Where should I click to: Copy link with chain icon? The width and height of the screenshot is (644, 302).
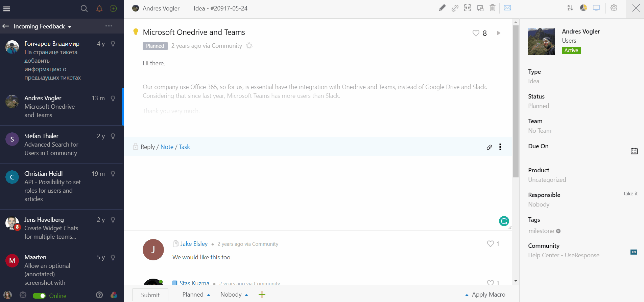pyautogui.click(x=455, y=8)
